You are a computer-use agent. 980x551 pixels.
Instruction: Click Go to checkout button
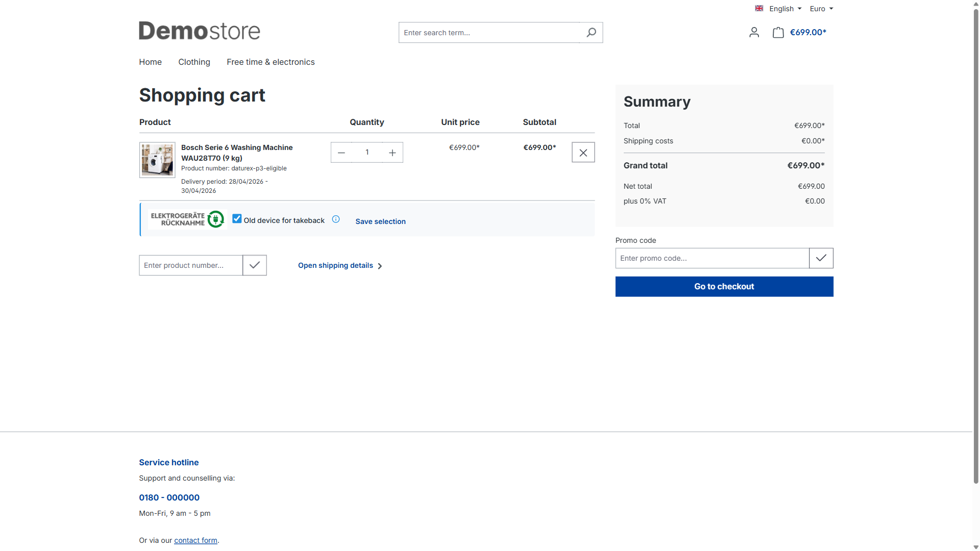coord(724,287)
